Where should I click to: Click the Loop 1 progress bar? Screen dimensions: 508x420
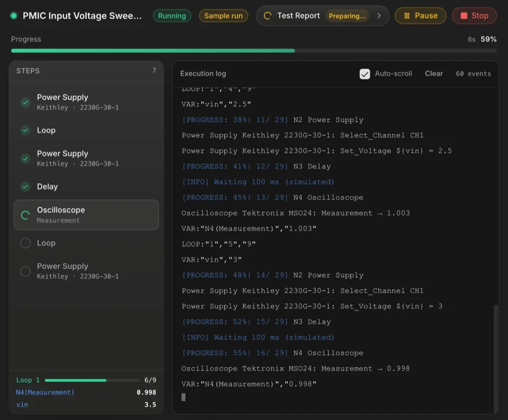pyautogui.click(x=92, y=380)
